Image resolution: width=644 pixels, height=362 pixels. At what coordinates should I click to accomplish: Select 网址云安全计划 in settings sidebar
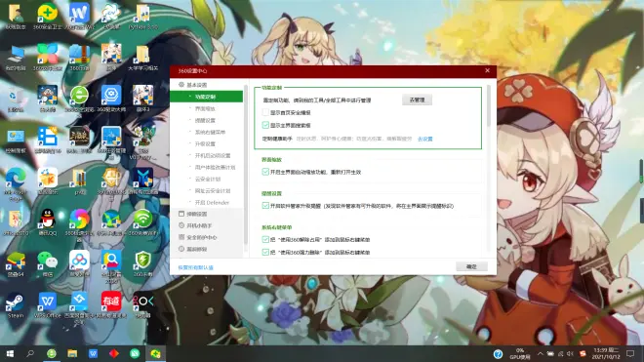coord(207,190)
